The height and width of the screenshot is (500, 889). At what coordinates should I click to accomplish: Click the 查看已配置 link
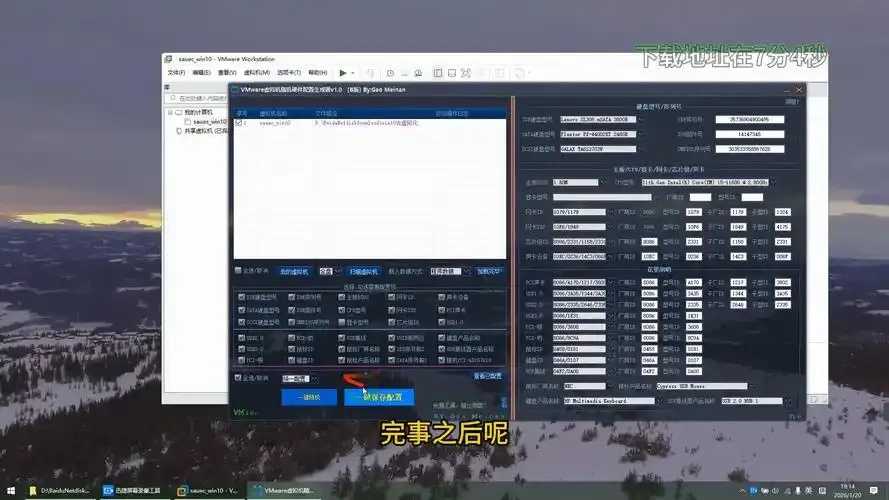coord(488,376)
